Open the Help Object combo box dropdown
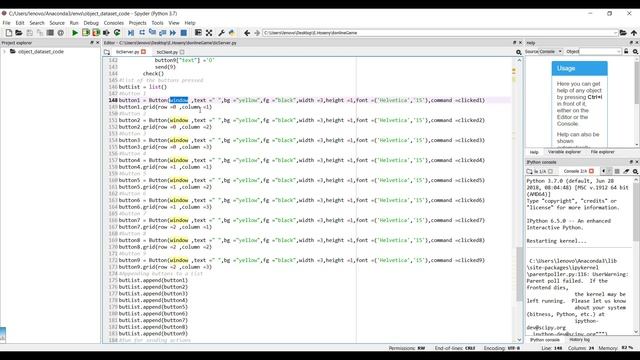Viewport: 640px width, 360px height. 619,51
